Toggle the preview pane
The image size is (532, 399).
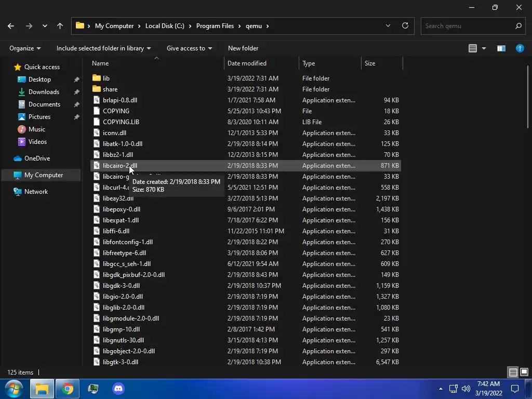click(x=501, y=48)
